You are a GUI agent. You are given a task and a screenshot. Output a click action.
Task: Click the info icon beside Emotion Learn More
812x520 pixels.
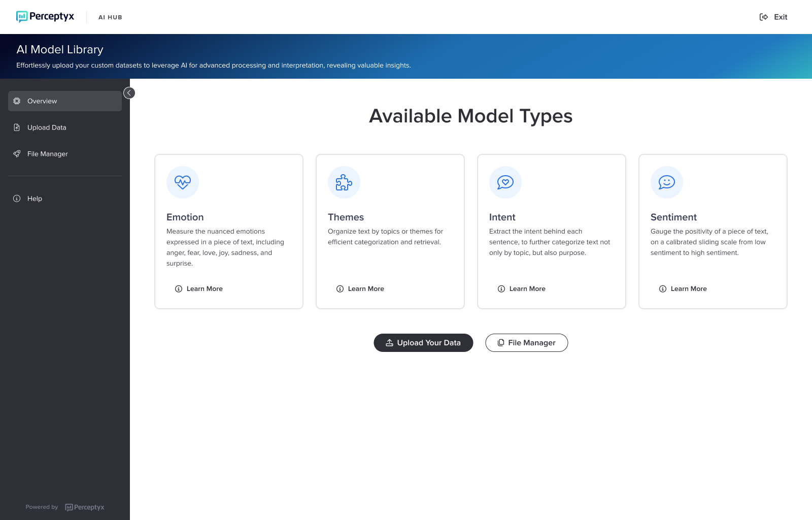179,289
